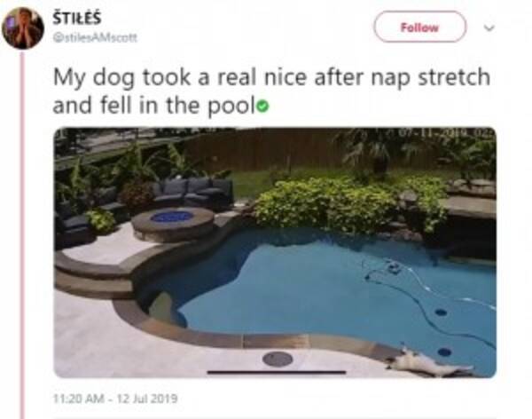
Task: Open the @stilesAMscott handle link
Action: pyautogui.click(x=96, y=37)
